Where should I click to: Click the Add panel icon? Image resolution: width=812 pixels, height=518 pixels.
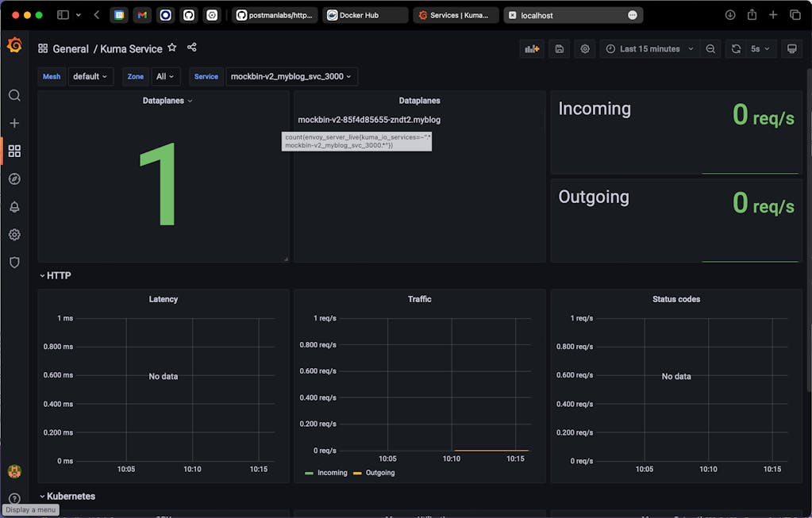[x=531, y=48]
